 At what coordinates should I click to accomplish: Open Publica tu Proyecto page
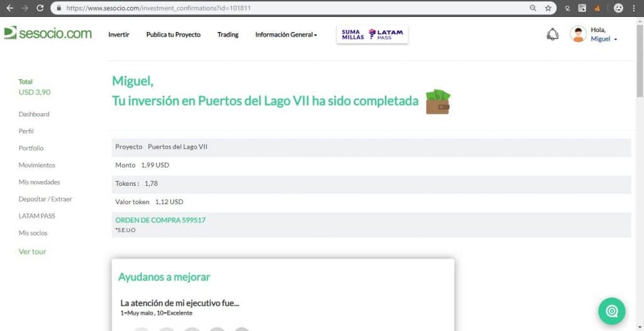click(x=174, y=35)
